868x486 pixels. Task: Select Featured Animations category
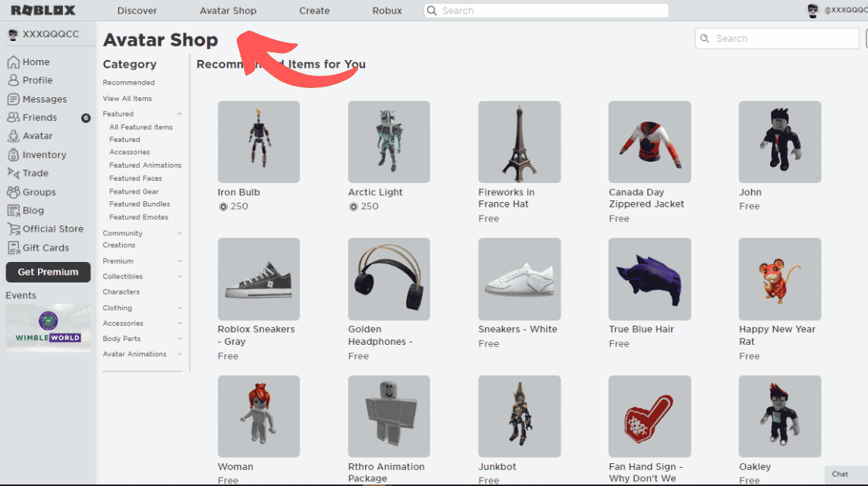pos(145,165)
